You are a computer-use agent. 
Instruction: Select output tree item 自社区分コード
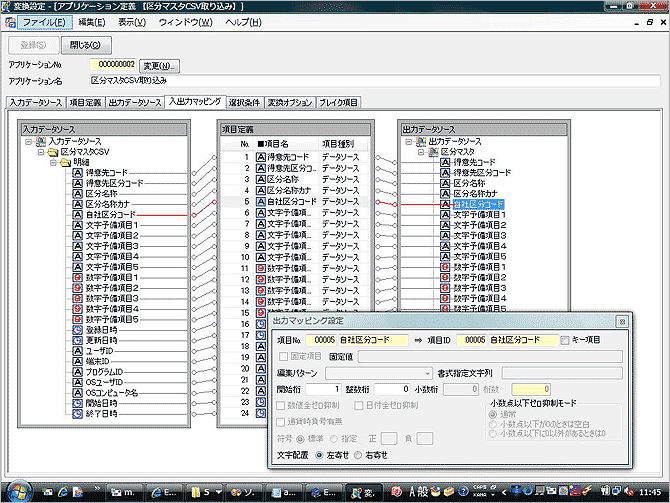pos(478,204)
